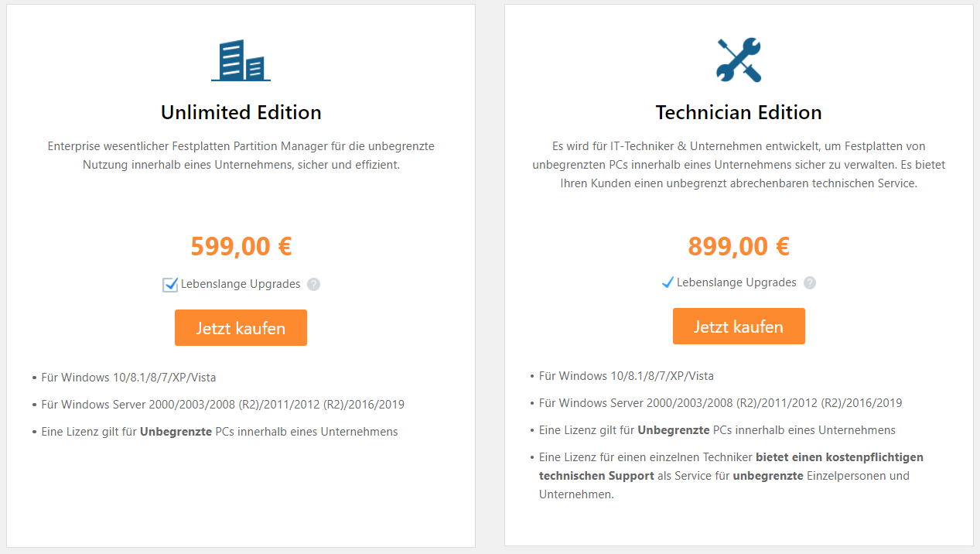Click Windows 10/8.1/8/7/XP/Vista bullet in Unlimited card
Image resolution: width=980 pixels, height=554 pixels.
coord(128,378)
